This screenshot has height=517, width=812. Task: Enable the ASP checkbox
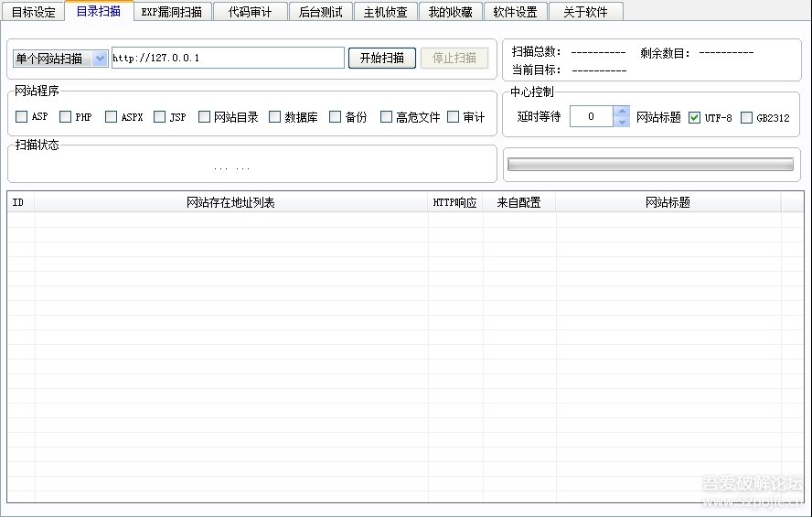21,116
